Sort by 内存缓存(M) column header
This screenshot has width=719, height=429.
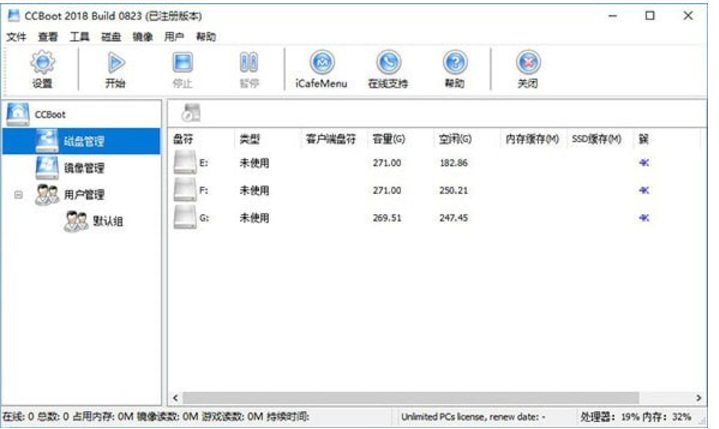coord(534,139)
